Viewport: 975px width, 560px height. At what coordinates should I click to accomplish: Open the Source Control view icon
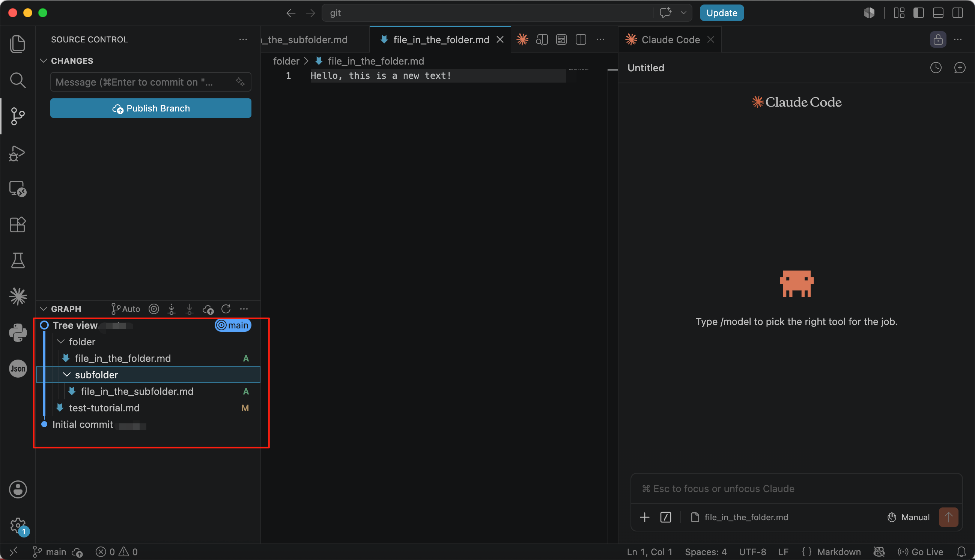point(18,116)
